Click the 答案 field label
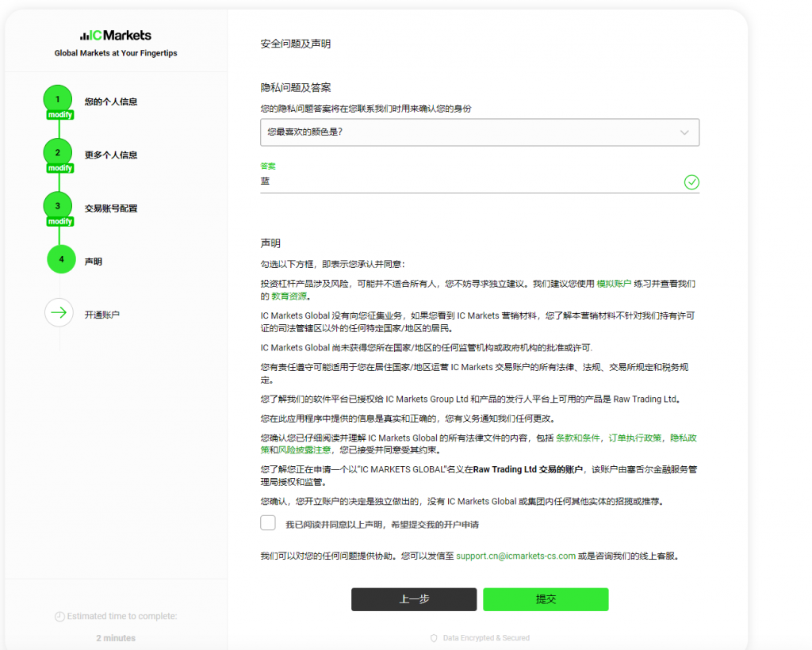This screenshot has height=650, width=812. coord(268,166)
